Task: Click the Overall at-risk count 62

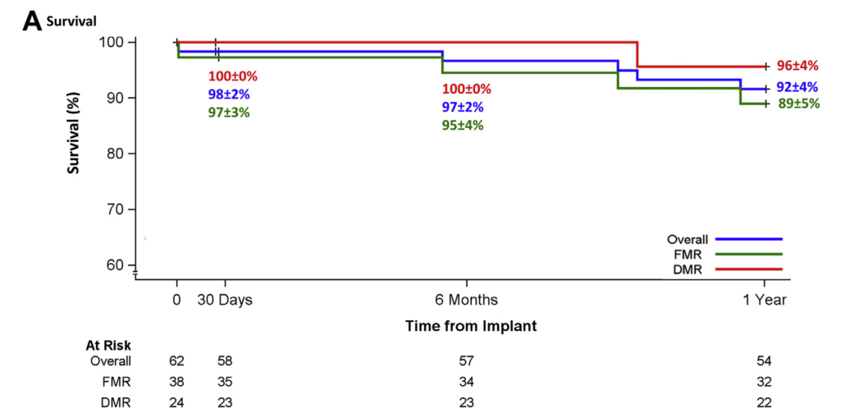Action: (x=176, y=361)
